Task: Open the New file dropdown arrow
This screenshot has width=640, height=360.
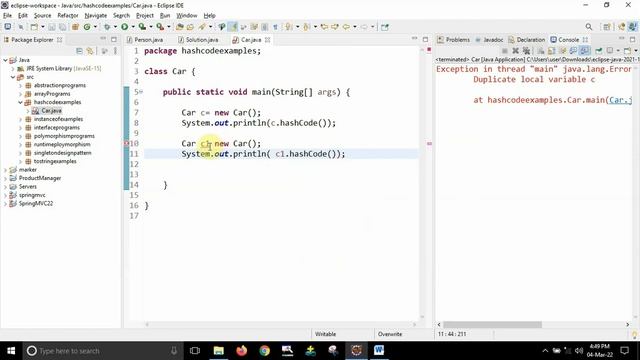Action: (x=42, y=27)
